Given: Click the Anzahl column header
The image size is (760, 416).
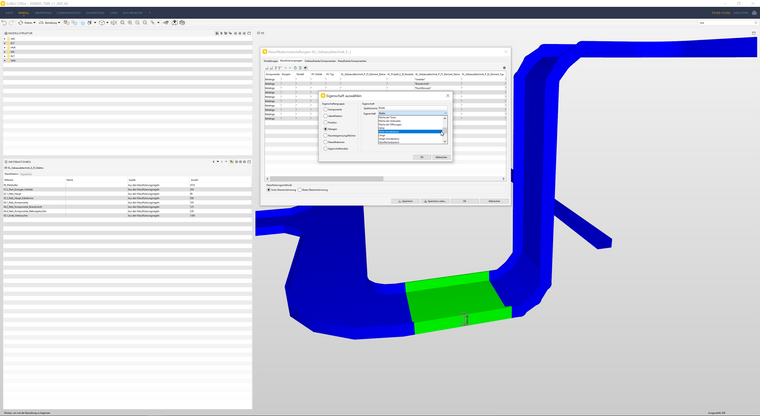Looking at the screenshot, I should pos(221,180).
